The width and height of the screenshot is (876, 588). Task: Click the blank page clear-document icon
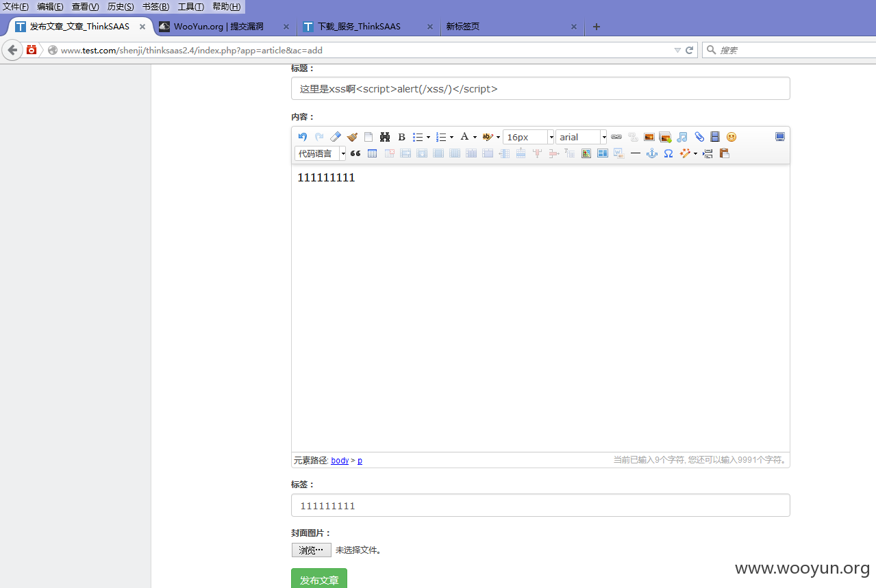pos(368,137)
